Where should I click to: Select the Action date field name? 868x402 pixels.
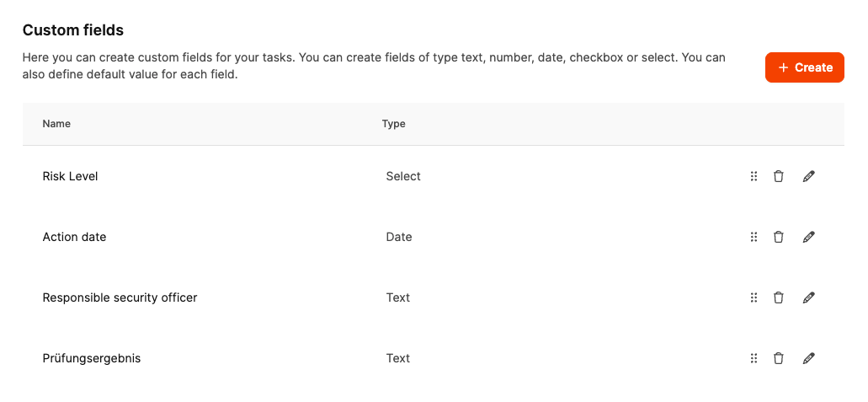pyautogui.click(x=74, y=237)
